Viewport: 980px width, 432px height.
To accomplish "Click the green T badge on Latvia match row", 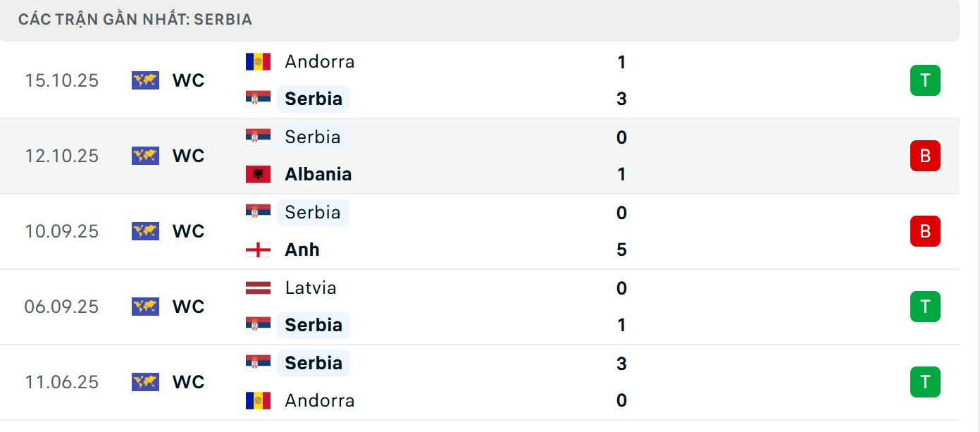I will 924,307.
